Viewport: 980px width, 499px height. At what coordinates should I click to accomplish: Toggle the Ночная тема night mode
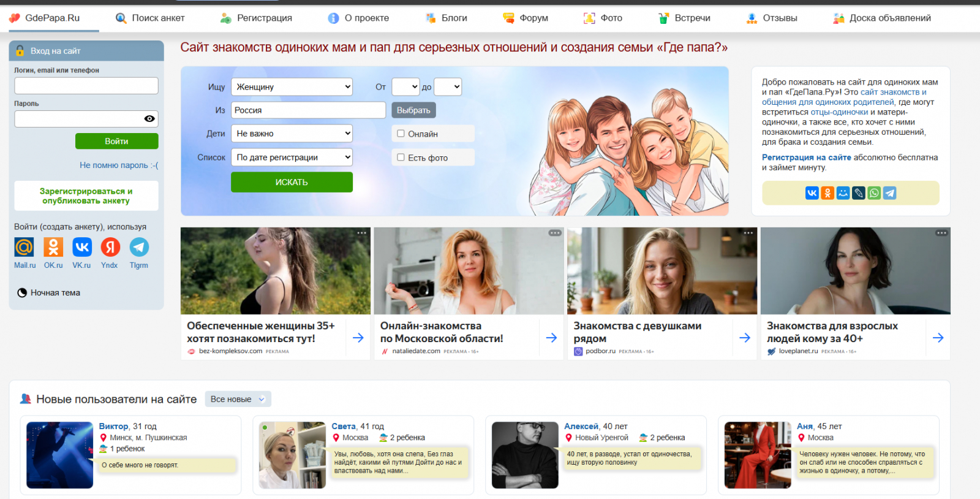49,293
